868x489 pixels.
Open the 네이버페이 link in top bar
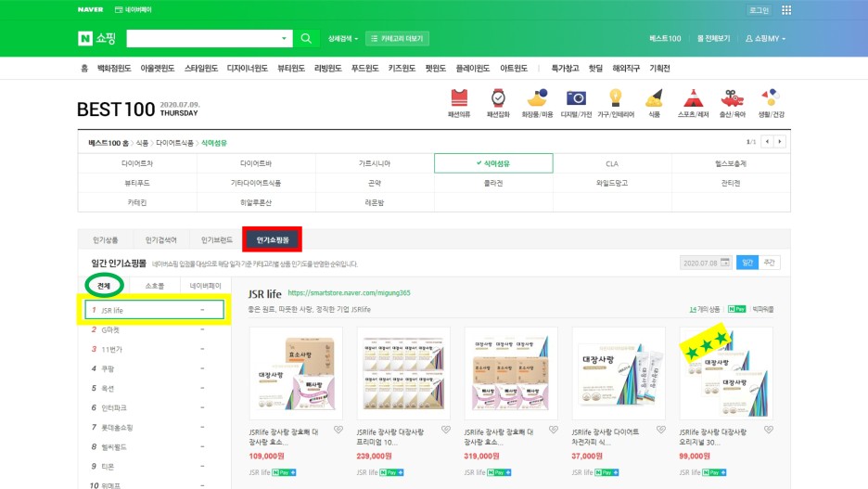(x=133, y=9)
